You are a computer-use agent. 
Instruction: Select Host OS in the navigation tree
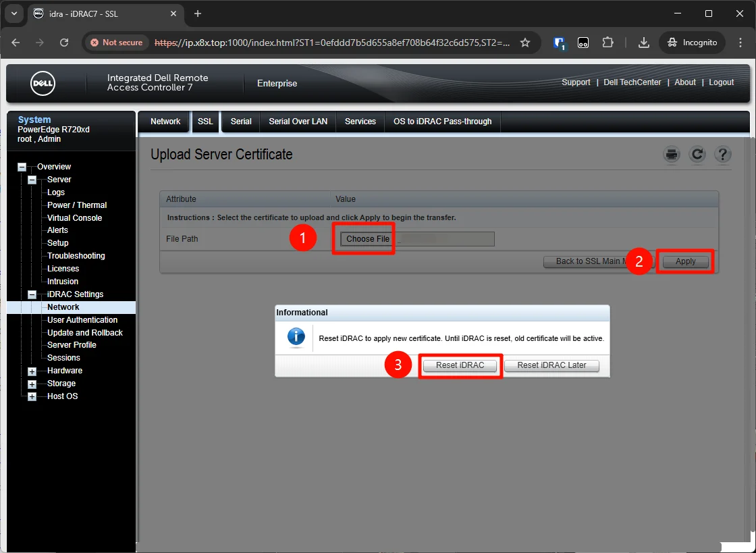(63, 396)
